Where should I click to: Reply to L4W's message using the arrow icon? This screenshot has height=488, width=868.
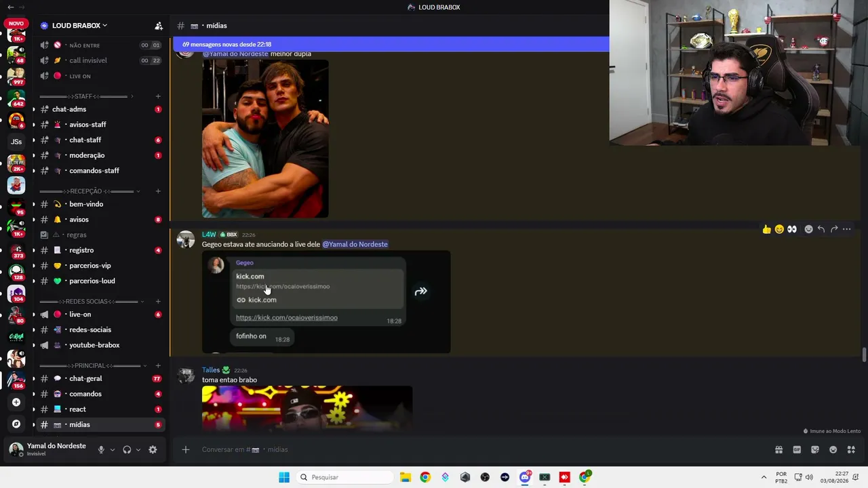(821, 229)
